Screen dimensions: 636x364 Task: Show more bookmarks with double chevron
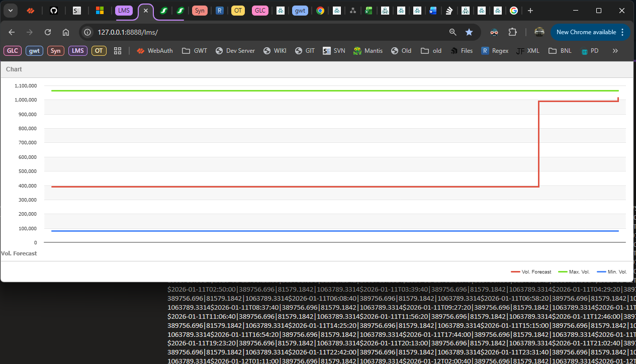click(615, 51)
